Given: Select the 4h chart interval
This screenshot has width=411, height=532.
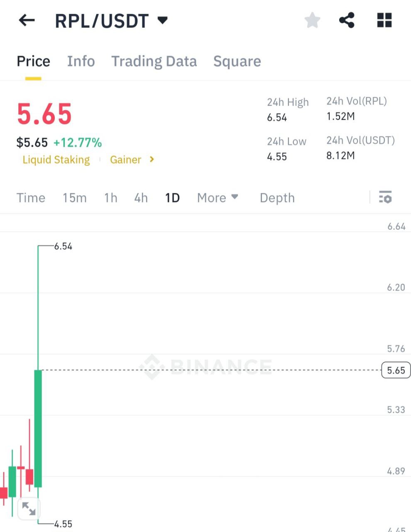Looking at the screenshot, I should [x=141, y=198].
